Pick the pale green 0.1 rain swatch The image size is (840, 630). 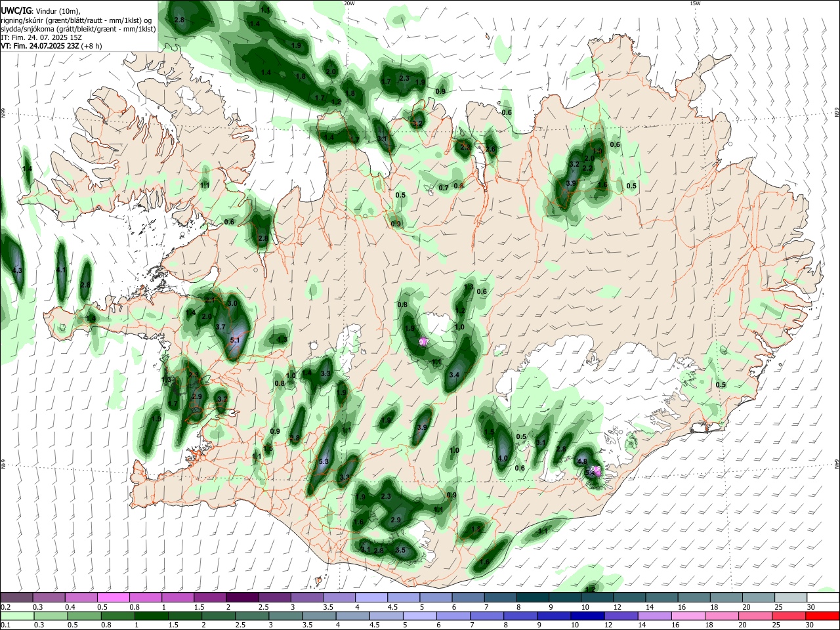(x=17, y=616)
